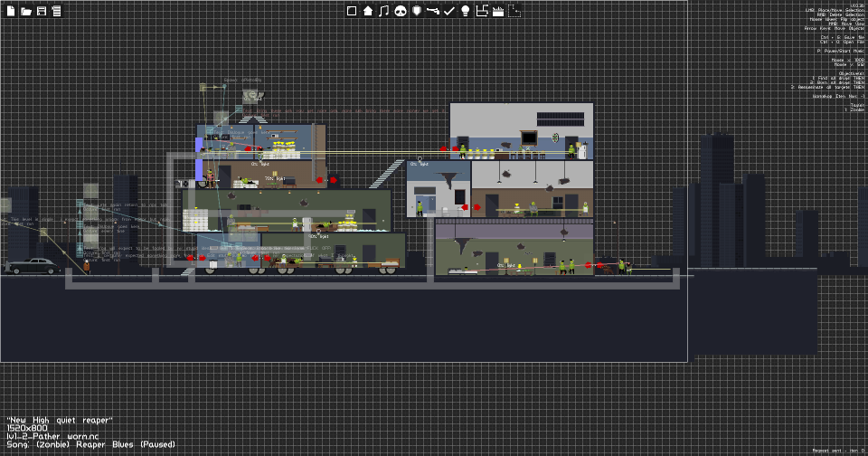Select the city skyline background tool
The height and width of the screenshot is (456, 868).
(x=497, y=11)
